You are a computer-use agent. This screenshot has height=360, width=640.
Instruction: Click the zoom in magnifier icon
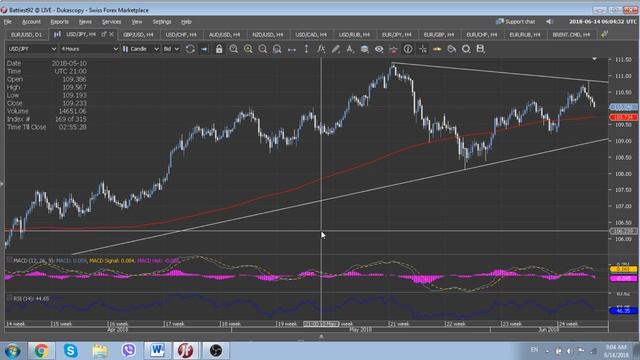(248, 49)
